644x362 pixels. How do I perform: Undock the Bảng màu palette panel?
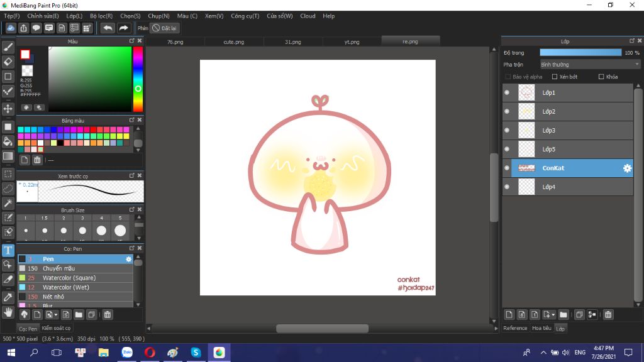click(132, 120)
